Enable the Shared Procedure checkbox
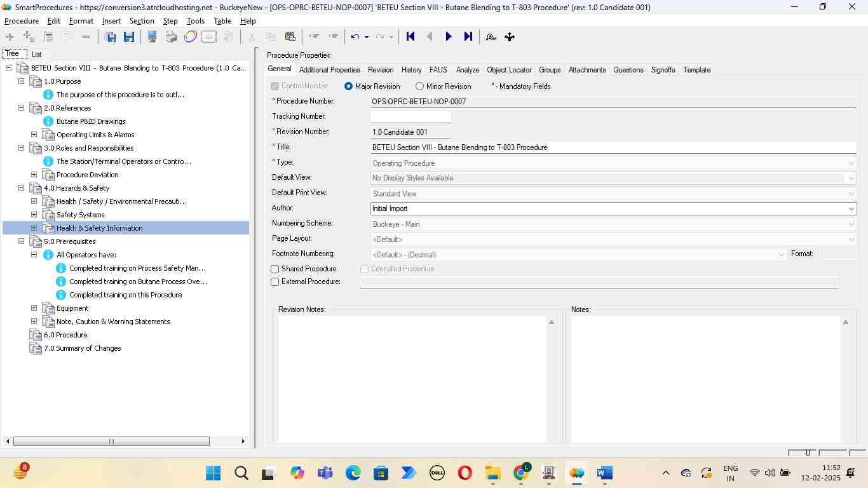Viewport: 868px width, 488px height. tap(275, 269)
